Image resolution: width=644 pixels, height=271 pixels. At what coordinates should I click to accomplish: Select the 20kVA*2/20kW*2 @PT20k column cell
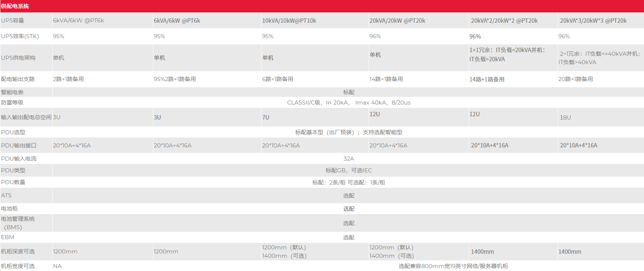[x=504, y=21]
